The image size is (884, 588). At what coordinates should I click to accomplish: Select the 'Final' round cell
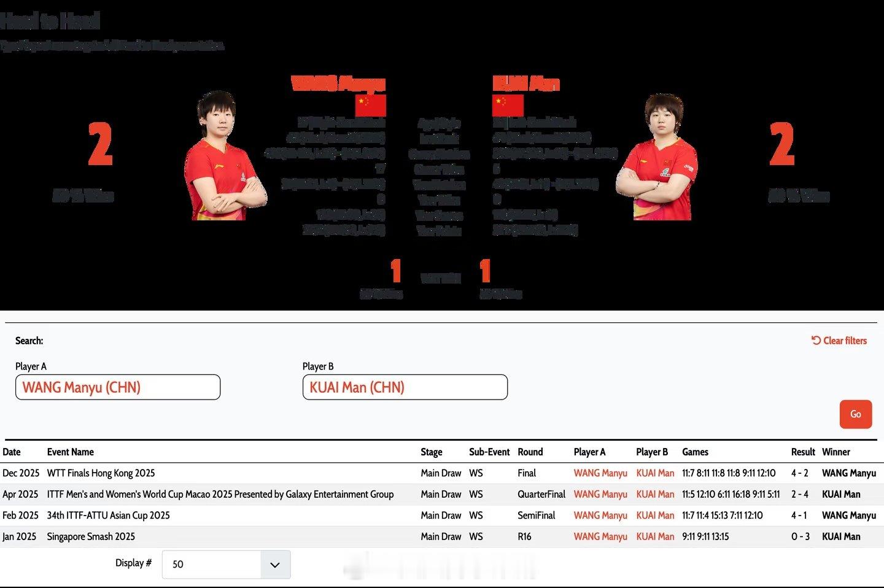point(527,473)
